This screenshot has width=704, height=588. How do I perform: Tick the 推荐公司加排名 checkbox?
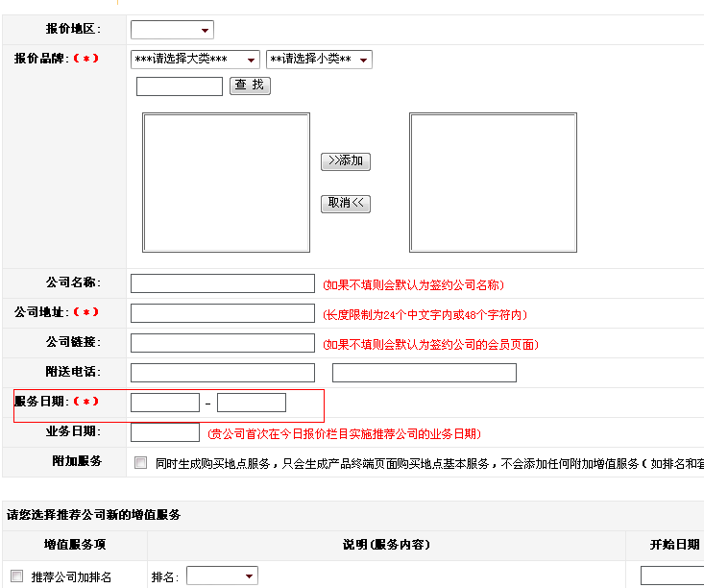point(16,576)
